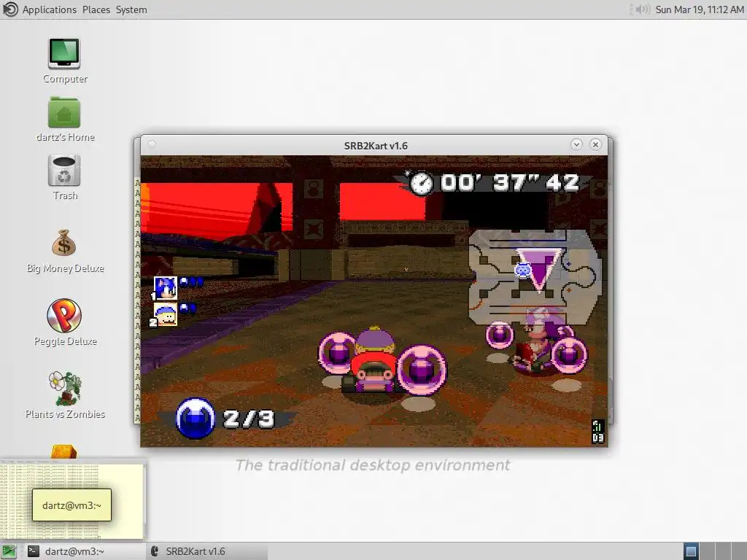The height and width of the screenshot is (560, 747).
Task: Click the orbiting orb left of kart
Action: (336, 352)
